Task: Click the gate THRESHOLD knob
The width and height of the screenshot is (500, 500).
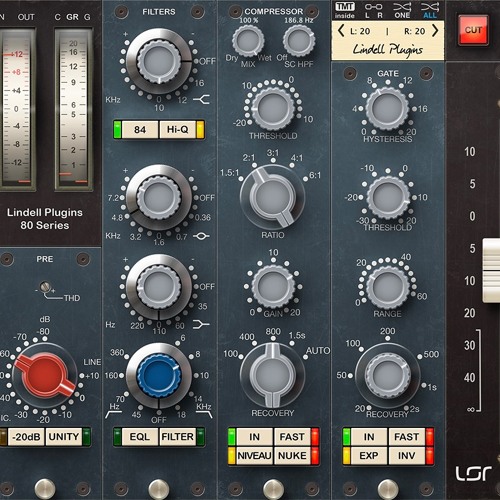Action: tap(387, 197)
